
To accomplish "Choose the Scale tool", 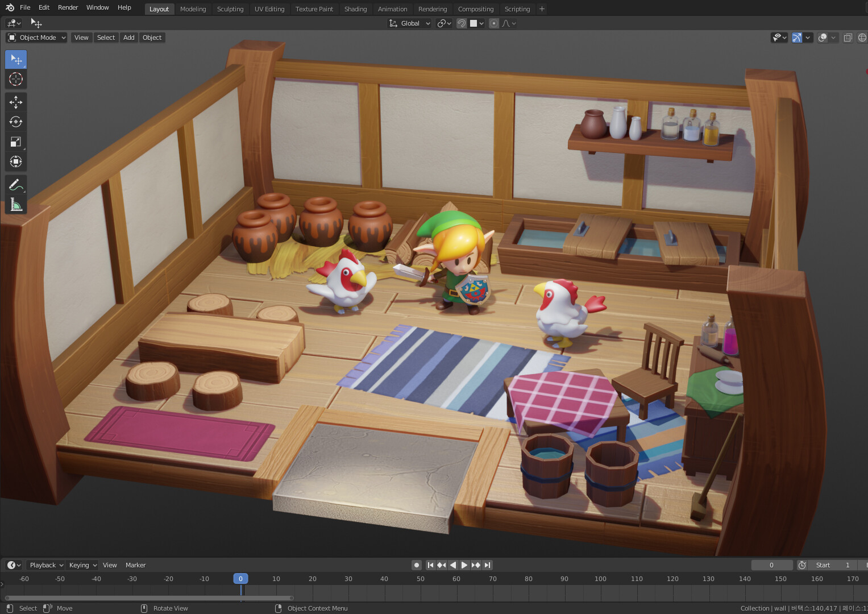I will click(16, 142).
